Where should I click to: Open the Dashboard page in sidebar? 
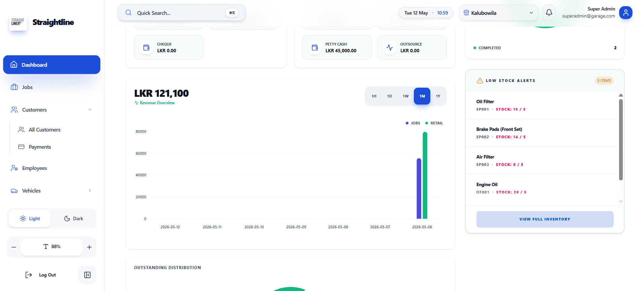point(52,65)
